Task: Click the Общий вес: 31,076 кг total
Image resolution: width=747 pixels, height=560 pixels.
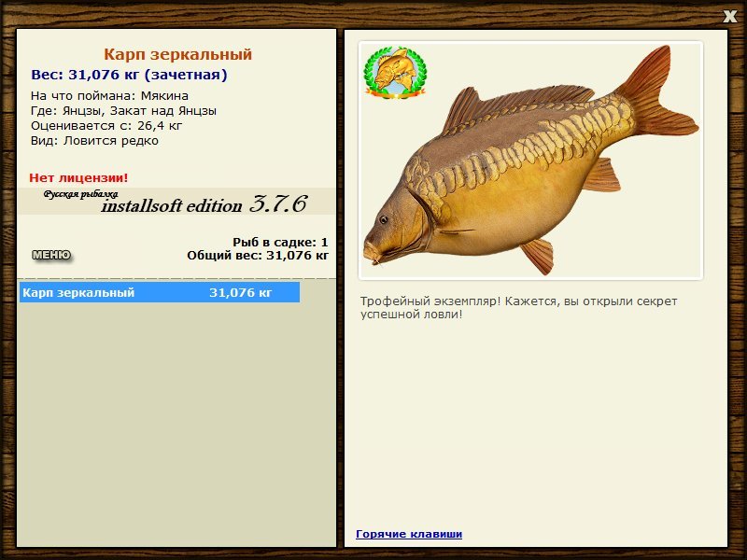Action: click(258, 255)
